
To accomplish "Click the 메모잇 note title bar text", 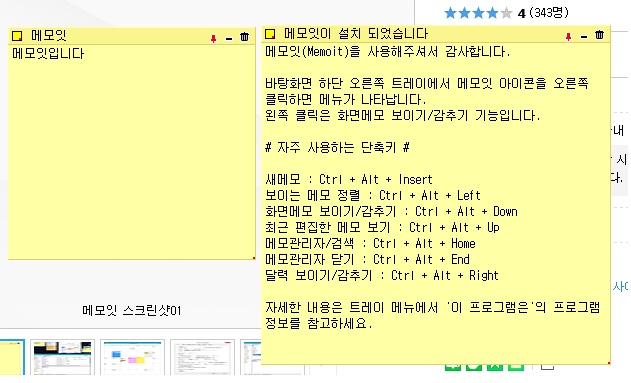I will tap(49, 36).
